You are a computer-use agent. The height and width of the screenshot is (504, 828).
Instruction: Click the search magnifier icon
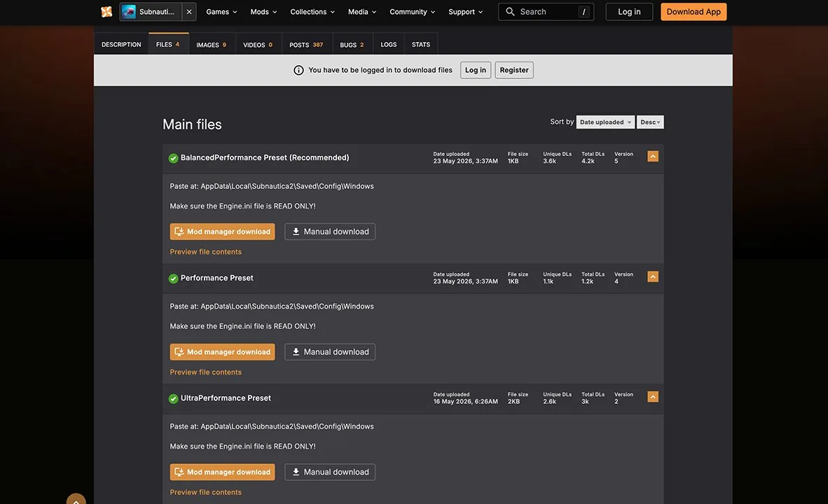coord(510,12)
